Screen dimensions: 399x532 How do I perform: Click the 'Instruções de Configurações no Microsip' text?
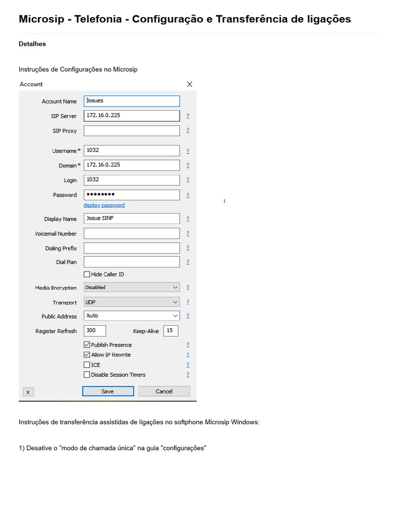78,69
